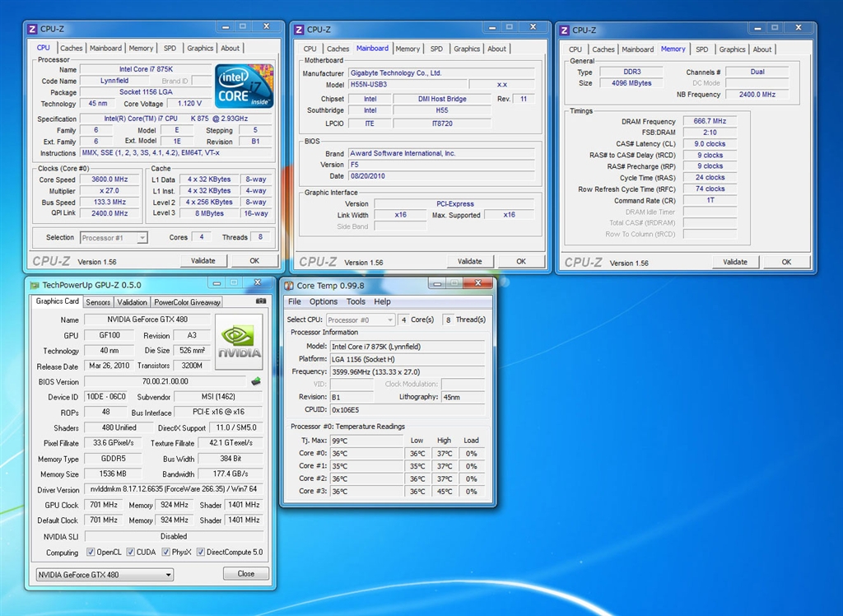
Task: Click the GPU-Z screenshot camera icon
Action: tap(261, 301)
